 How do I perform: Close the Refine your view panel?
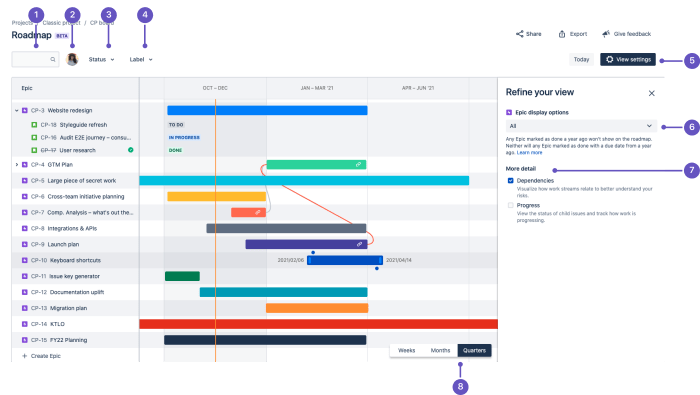coord(651,93)
